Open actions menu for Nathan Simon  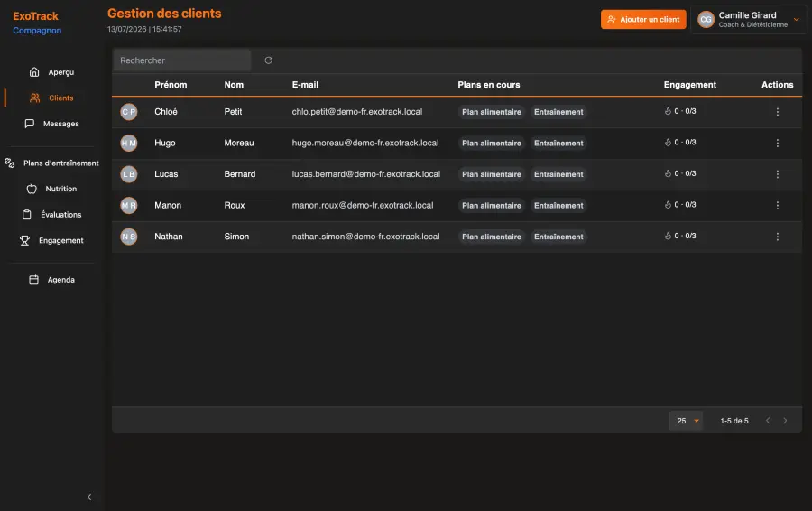tap(778, 237)
